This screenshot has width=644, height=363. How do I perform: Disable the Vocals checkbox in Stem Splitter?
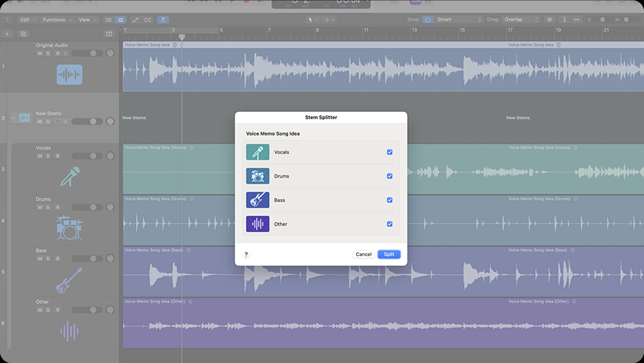(390, 152)
